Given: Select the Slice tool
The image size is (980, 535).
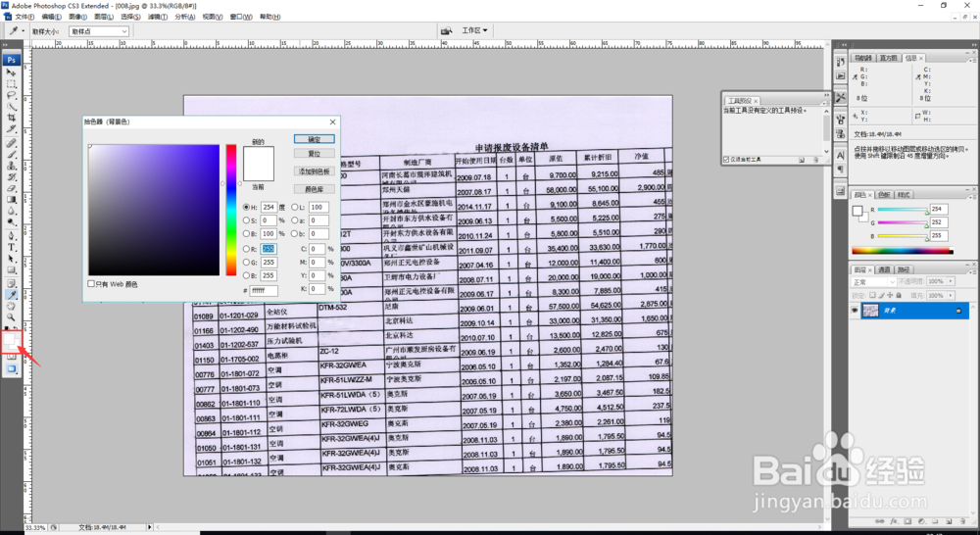Looking at the screenshot, I should pos(11,128).
